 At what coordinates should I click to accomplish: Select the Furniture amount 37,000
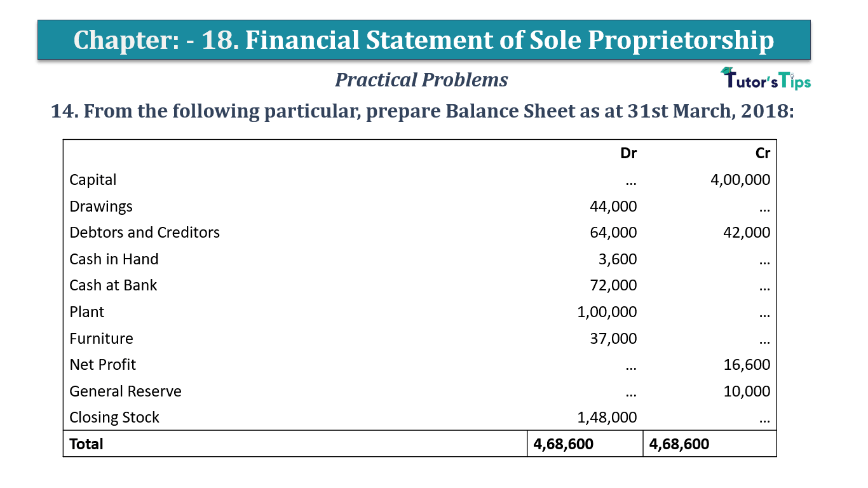coord(613,339)
